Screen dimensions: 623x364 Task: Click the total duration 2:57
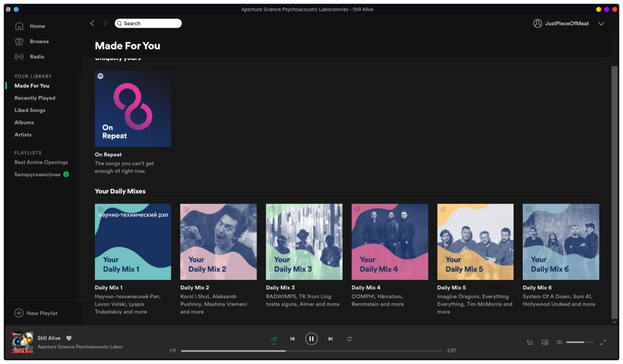click(451, 350)
